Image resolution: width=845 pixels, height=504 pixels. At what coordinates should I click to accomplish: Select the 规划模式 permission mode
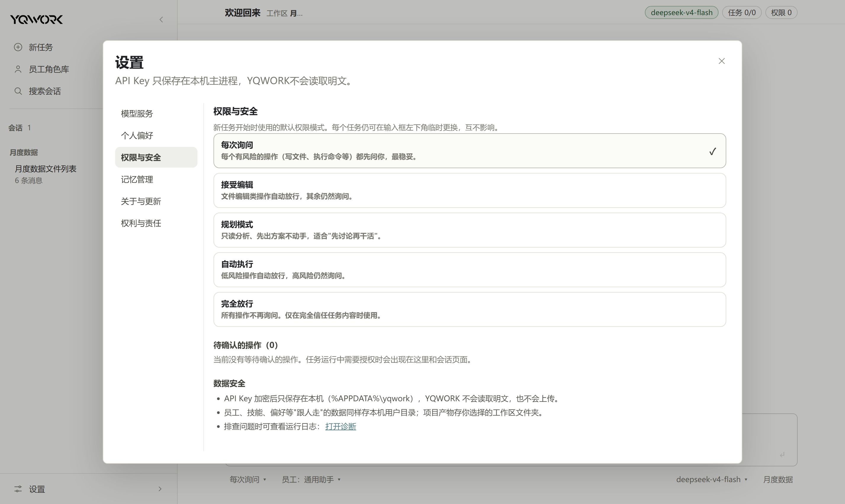[470, 230]
